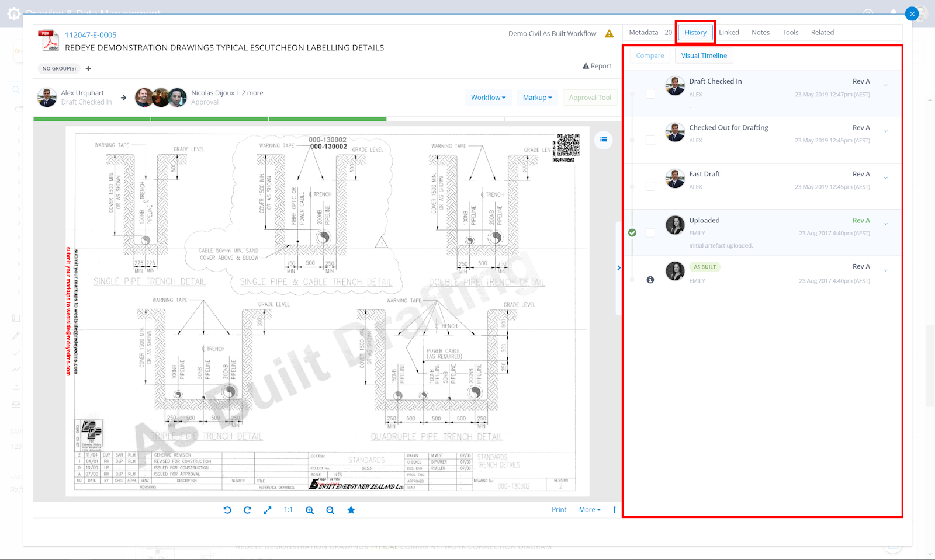Click the Report button
935x560 pixels.
(x=597, y=66)
